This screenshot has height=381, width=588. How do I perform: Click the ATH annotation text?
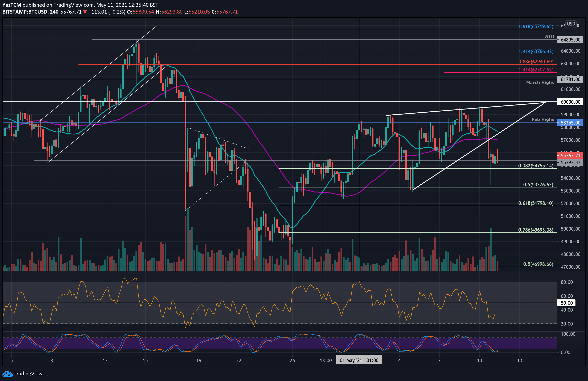coord(550,36)
